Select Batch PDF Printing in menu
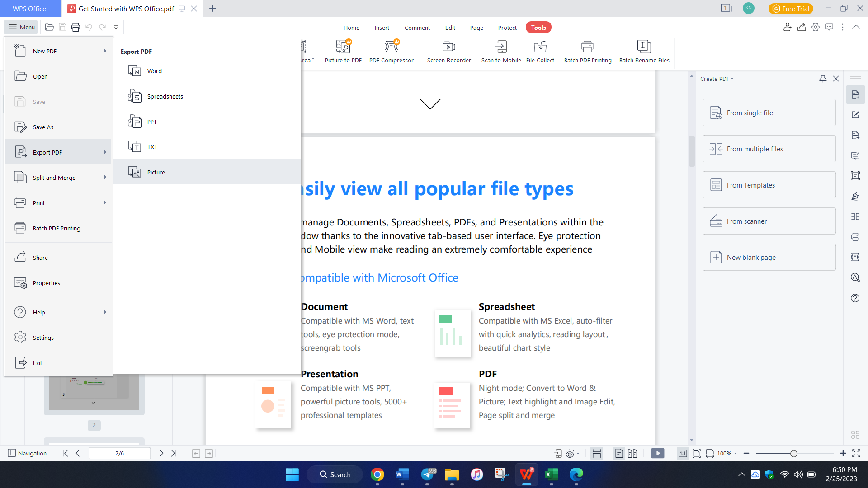The width and height of the screenshot is (868, 488). point(58,228)
